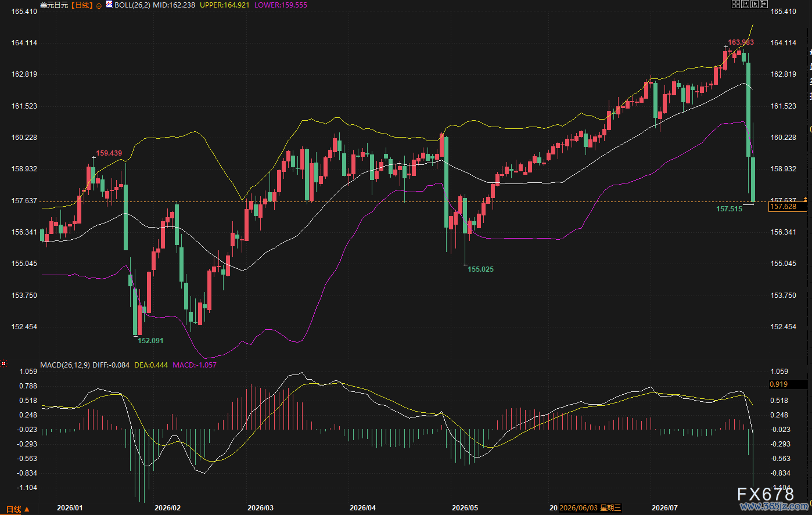Click the red dot marker beside MACD panel
The image size is (812, 515).
pyautogui.click(x=3, y=363)
